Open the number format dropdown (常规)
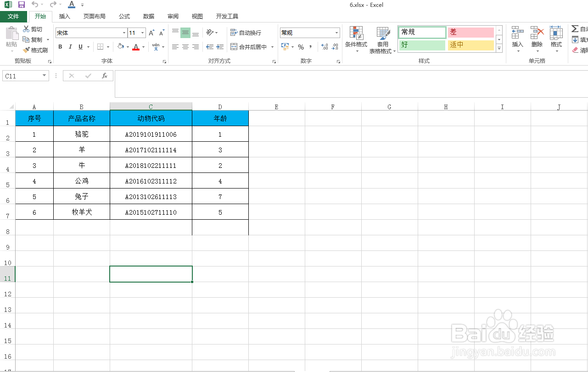Screen dimensions: 588x372 336,33
